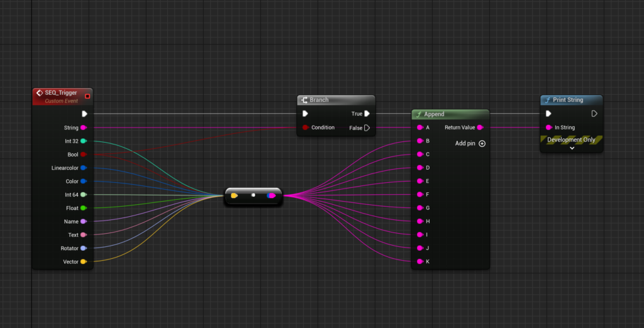Click the Bool output pin
Screen dimensions: 644x328
point(84,155)
